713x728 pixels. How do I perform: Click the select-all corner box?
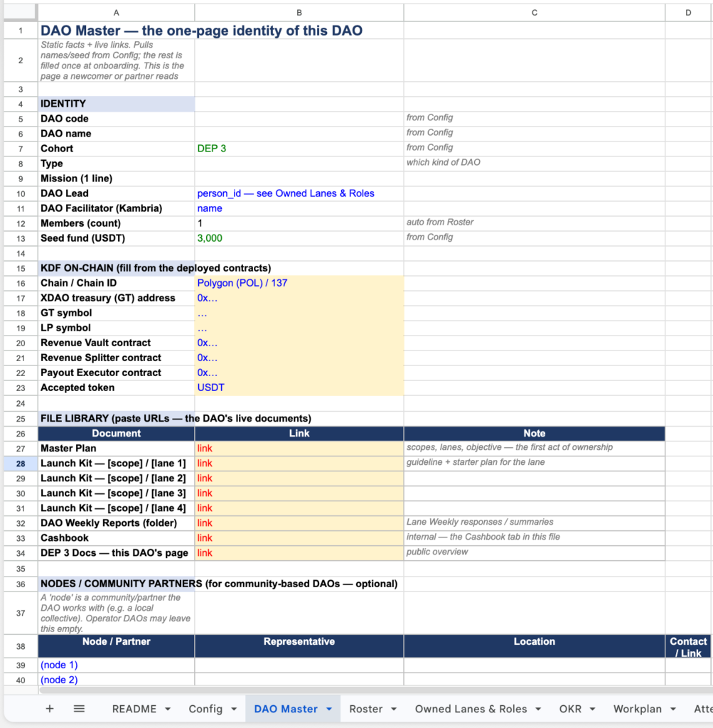(x=21, y=13)
